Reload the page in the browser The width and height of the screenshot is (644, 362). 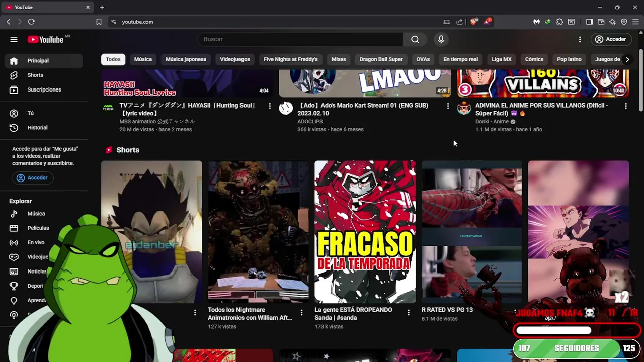coord(31,22)
